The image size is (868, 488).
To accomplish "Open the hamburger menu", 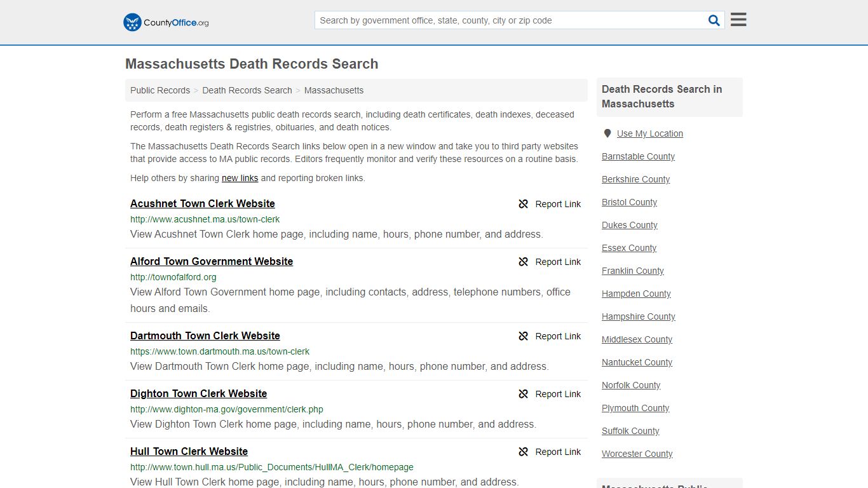I will coord(738,20).
